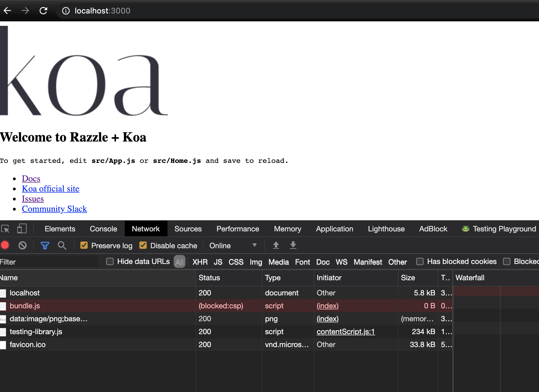The image size is (539, 392).
Task: Click the file icon beside bundle.js
Action: 3,306
